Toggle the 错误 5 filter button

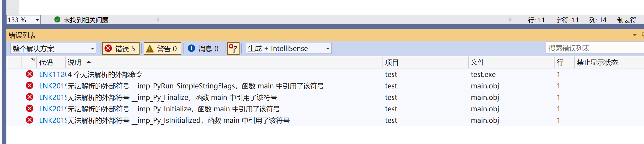point(121,48)
